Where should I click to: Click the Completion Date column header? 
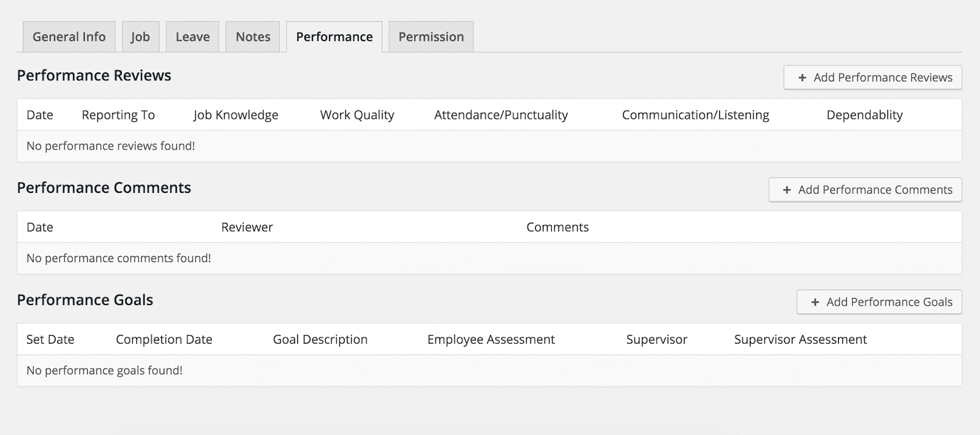coord(164,339)
